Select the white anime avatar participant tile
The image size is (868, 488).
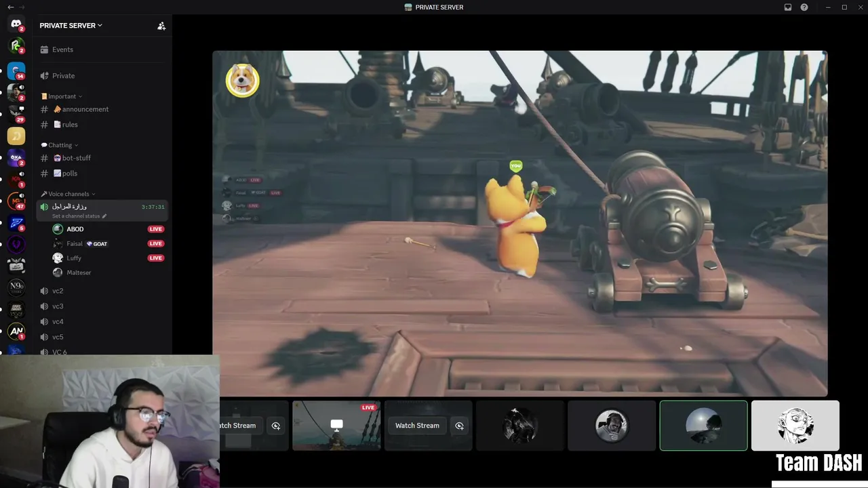point(795,426)
